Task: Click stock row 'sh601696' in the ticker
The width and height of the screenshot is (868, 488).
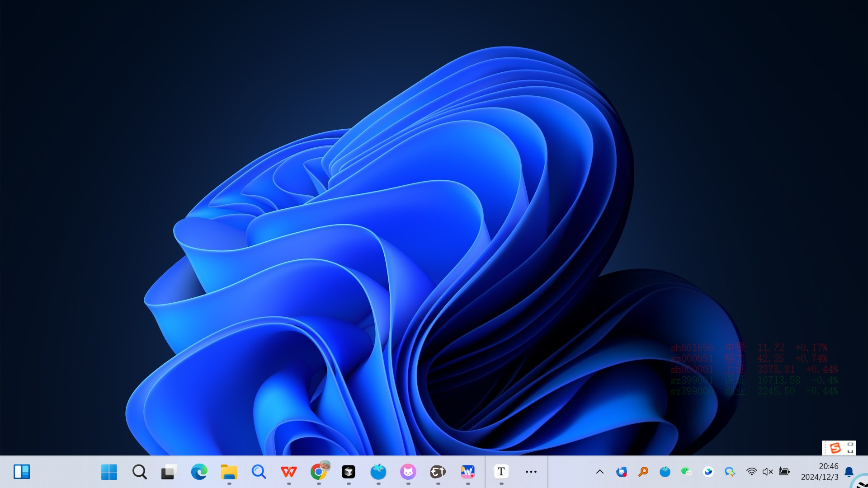Action: pos(749,347)
